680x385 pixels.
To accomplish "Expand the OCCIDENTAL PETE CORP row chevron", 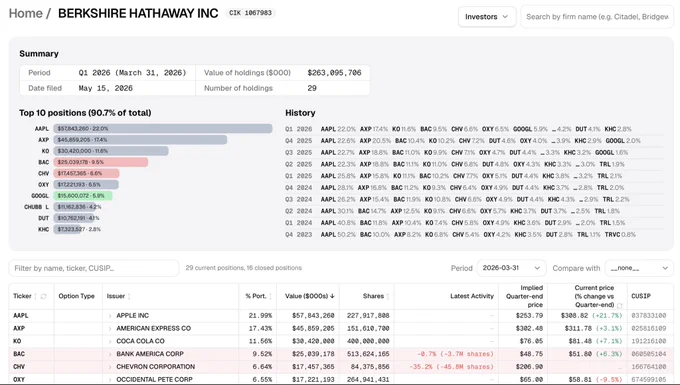I will click(110, 379).
